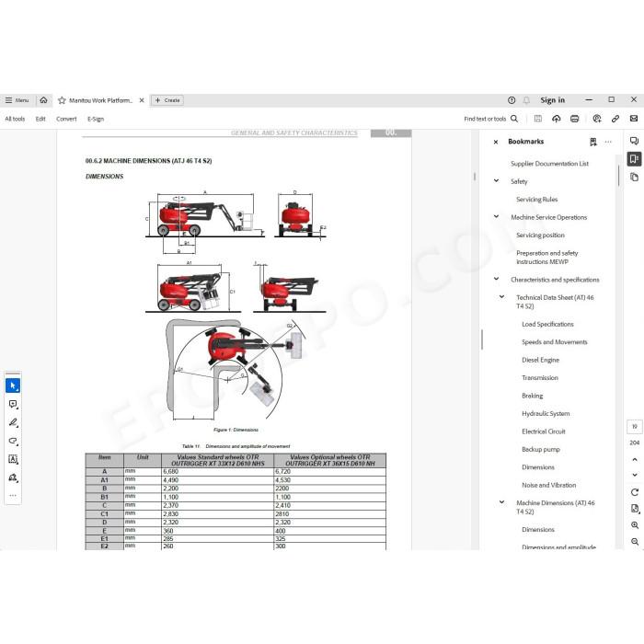Open the Bookmarks options ellipsis menu
Image resolution: width=644 pixels, height=644 pixels.
608,142
